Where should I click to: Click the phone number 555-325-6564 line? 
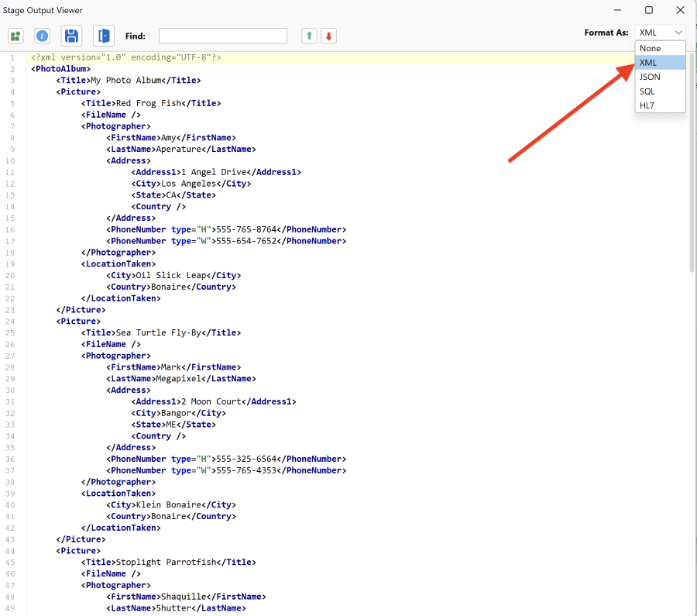tap(226, 459)
